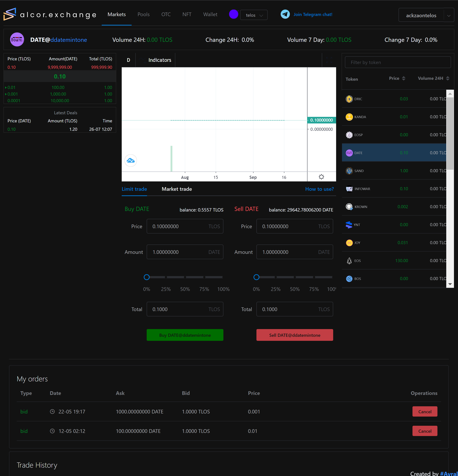
Task: Click the Telegram paper plane icon
Action: click(x=285, y=14)
